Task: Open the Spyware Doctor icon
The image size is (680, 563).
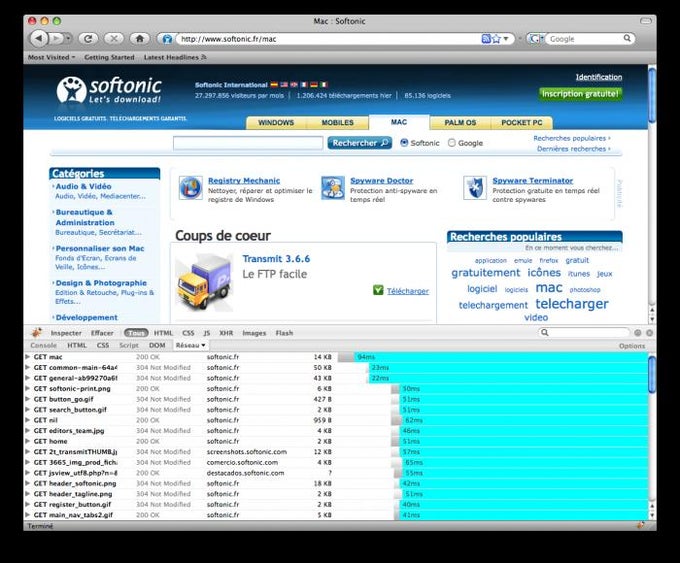Action: pos(333,188)
